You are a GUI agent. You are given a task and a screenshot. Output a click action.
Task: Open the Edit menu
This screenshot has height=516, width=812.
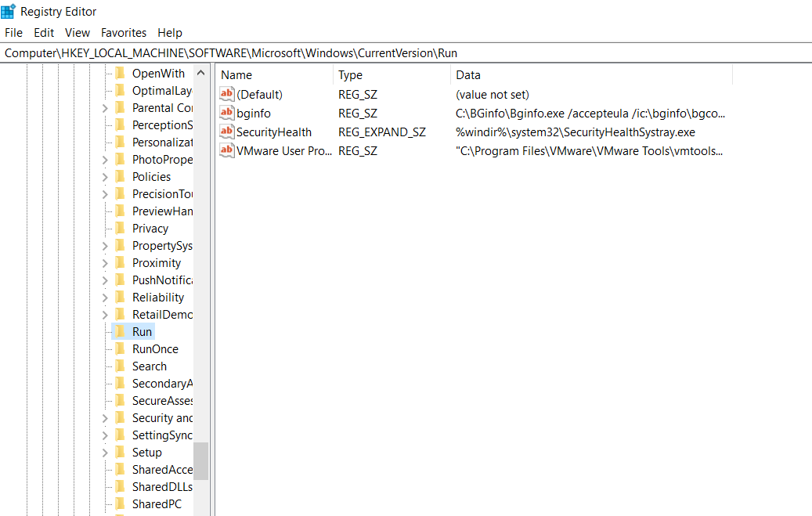pos(44,33)
